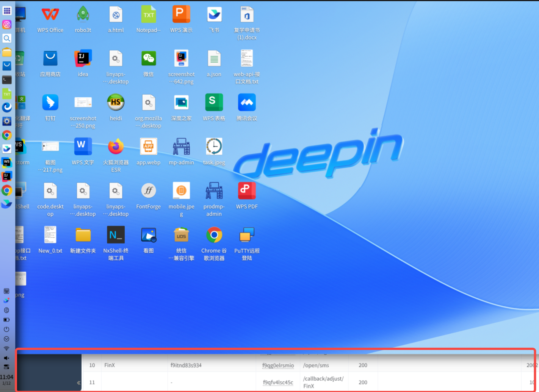Image resolution: width=539 pixels, height=392 pixels.
Task: Open the control center gear in the dock
Action: coord(7,121)
